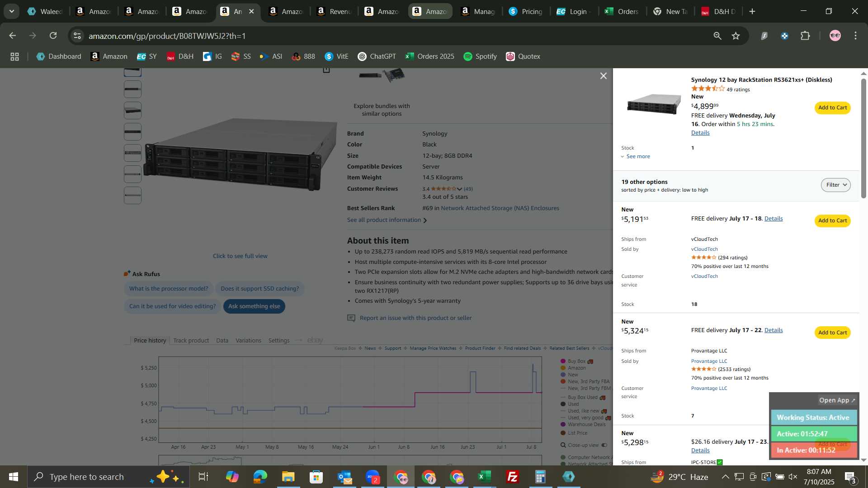The image size is (868, 488).
Task: Open the apps grid in bookmarks bar
Action: click(x=14, y=56)
